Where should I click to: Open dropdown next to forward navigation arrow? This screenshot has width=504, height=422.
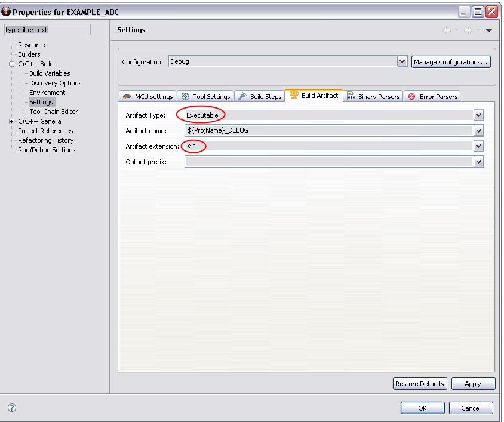pos(478,30)
